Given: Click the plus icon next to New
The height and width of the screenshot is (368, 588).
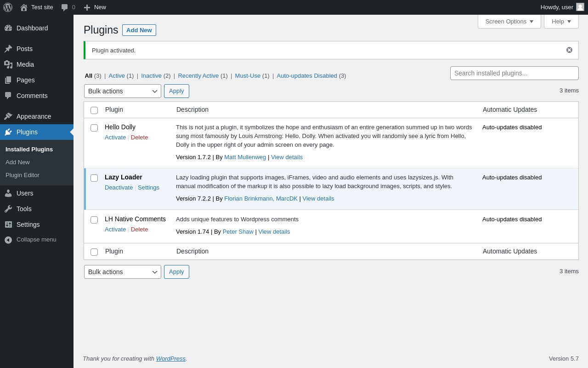Looking at the screenshot, I should click(87, 7).
